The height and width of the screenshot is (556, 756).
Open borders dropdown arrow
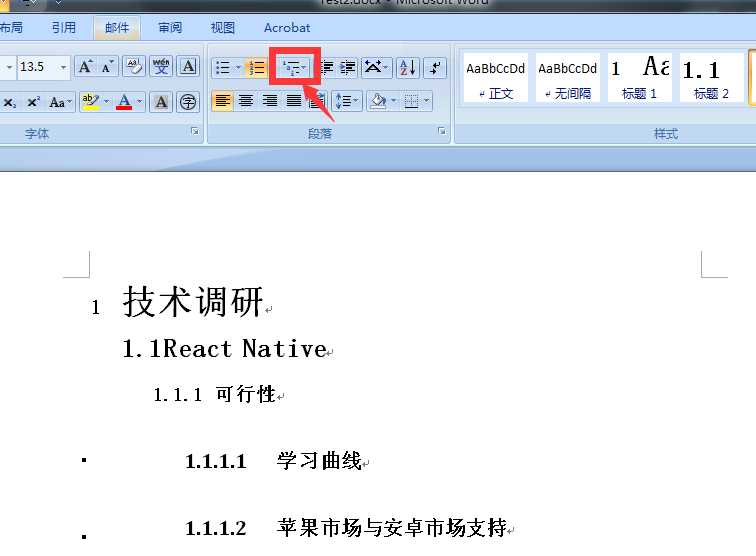coord(427,101)
